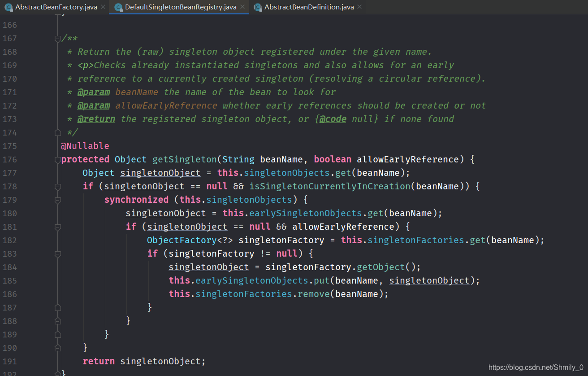Click the <p> tag on line 169
The height and width of the screenshot is (376, 588).
click(x=86, y=65)
